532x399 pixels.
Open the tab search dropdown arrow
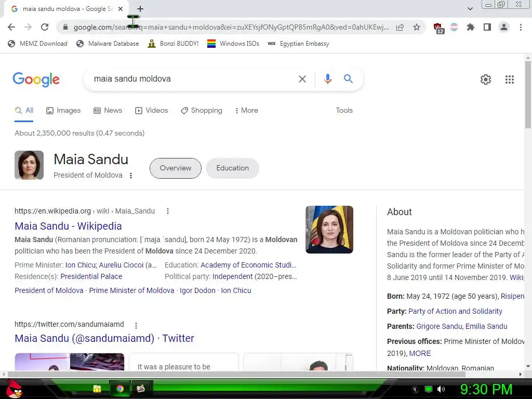(x=470, y=9)
